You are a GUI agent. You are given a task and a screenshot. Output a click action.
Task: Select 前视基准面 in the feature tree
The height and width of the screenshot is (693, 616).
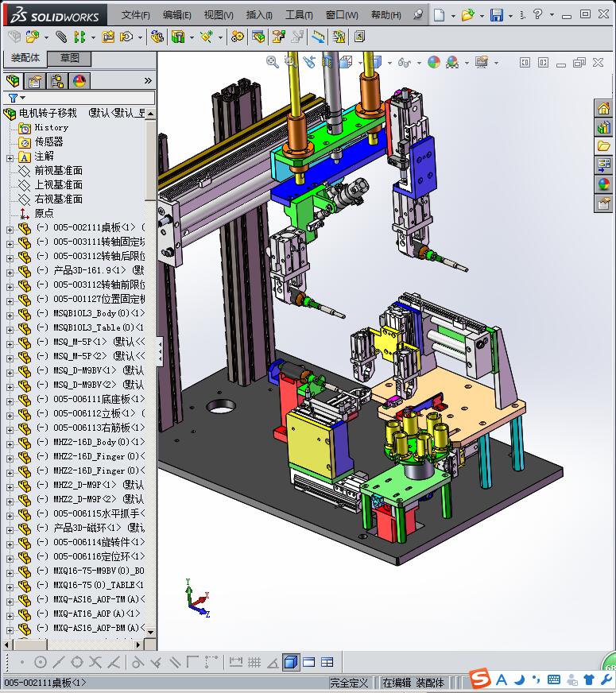[58, 171]
